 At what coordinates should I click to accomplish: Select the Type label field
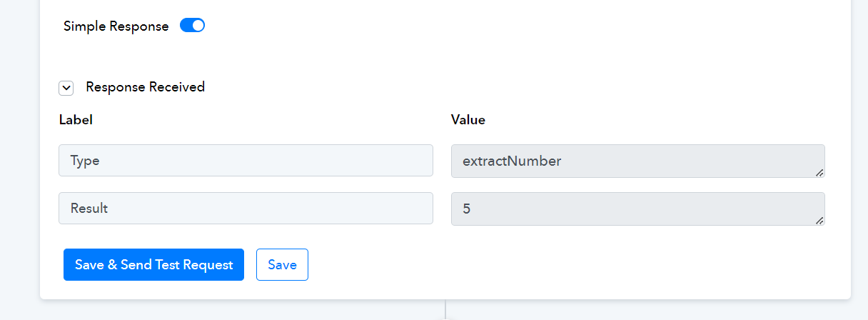coord(246,161)
